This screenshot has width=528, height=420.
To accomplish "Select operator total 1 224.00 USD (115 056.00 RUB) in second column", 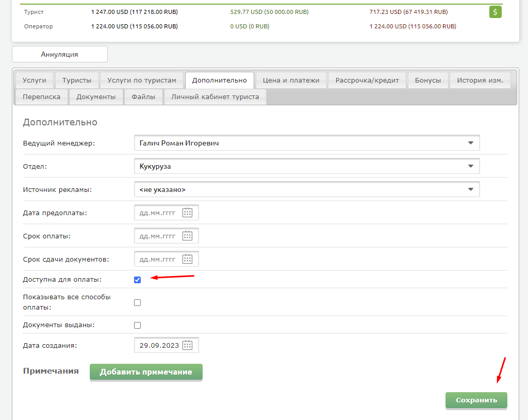I will pos(135,26).
